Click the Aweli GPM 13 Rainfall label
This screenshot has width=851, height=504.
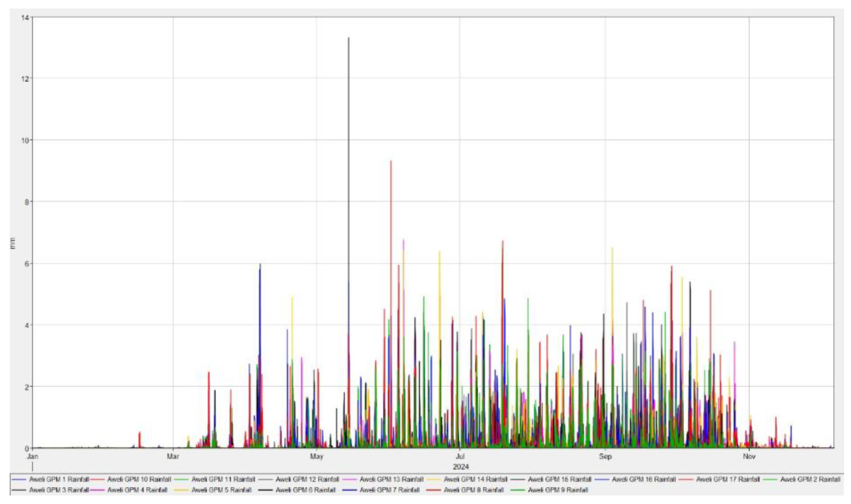click(391, 479)
